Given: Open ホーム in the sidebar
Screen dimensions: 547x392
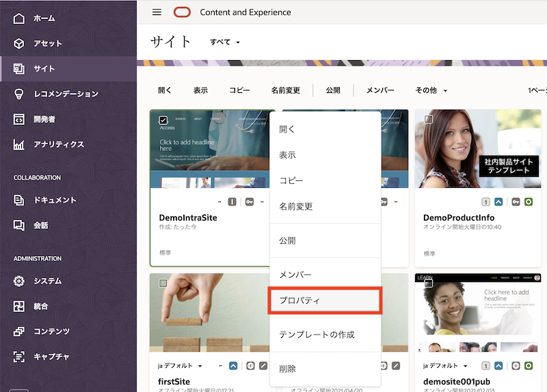Looking at the screenshot, I should click(x=44, y=18).
